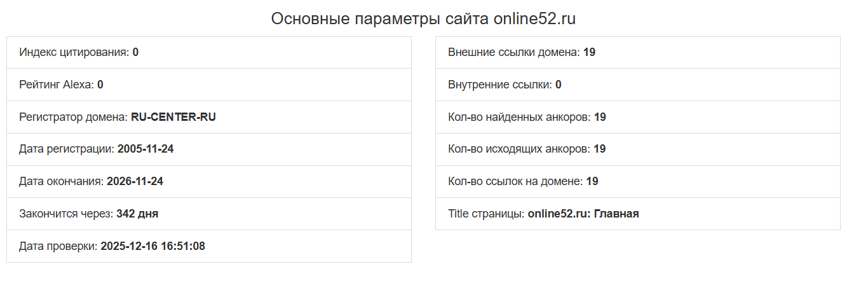The image size is (868, 283).
Task: Select the expiry date 2026-11-24
Action: click(x=135, y=181)
